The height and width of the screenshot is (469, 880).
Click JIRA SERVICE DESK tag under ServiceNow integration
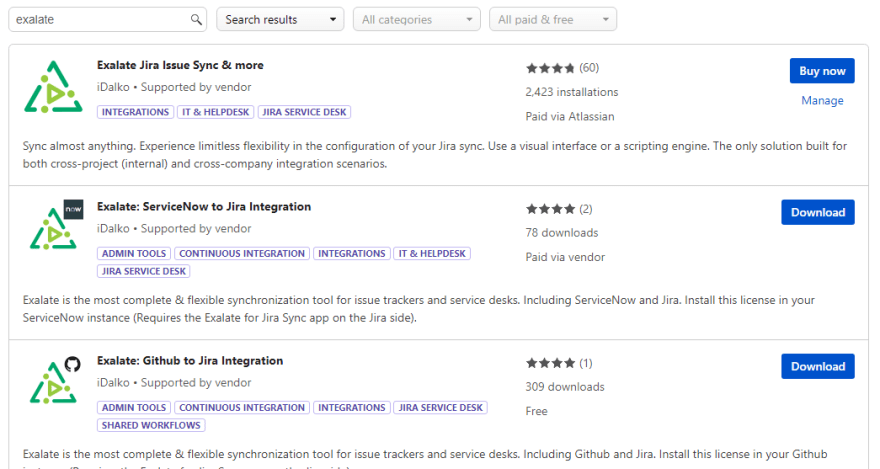(144, 272)
